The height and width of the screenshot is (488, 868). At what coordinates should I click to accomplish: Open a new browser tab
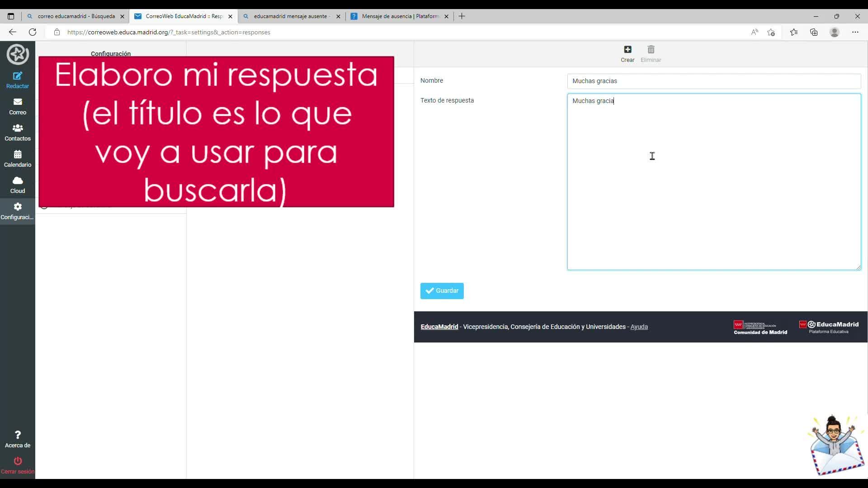[462, 16]
